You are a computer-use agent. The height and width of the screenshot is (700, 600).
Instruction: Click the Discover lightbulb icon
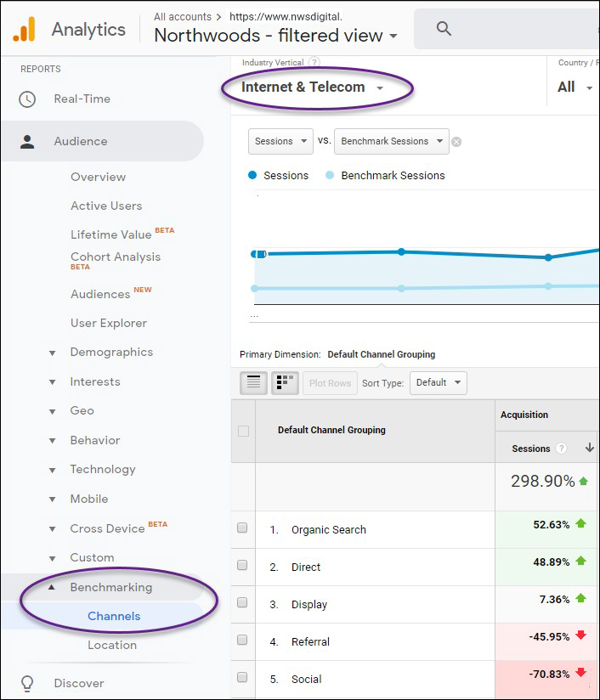tap(27, 683)
